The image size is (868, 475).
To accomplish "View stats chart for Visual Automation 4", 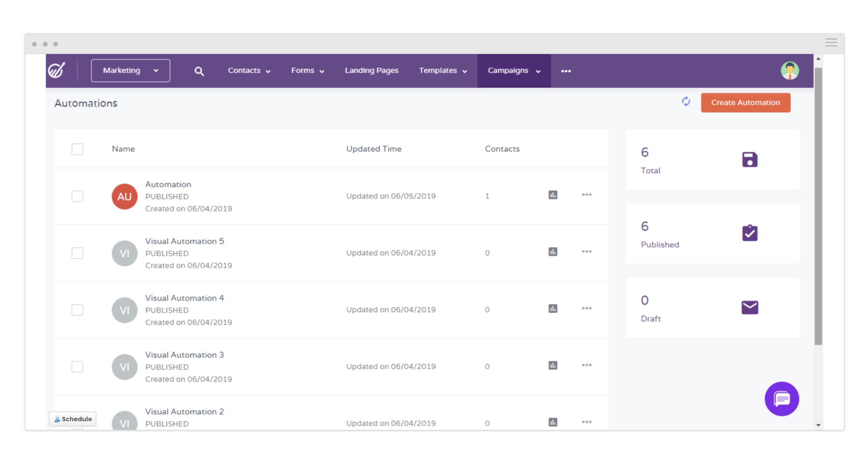I will tap(553, 309).
